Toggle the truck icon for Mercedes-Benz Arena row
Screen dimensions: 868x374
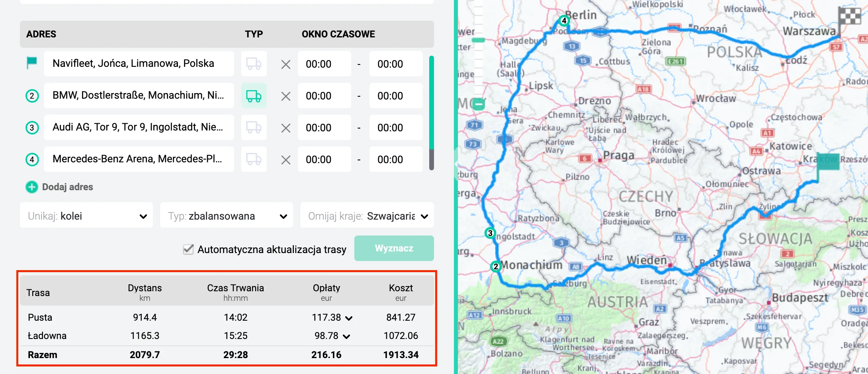tap(254, 159)
